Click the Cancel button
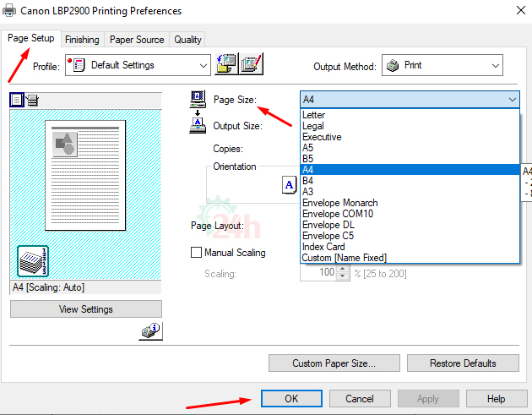Viewport: 532px width, 415px height. point(360,398)
